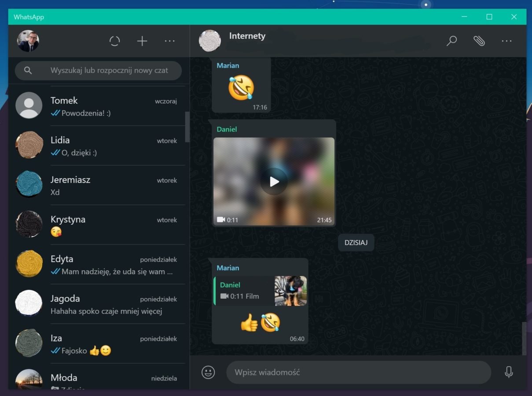Close the WhatsApp window
This screenshot has width=532, height=396.
click(x=514, y=17)
